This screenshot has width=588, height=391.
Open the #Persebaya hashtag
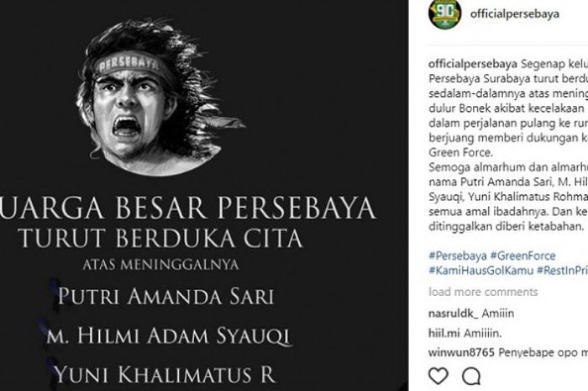[x=458, y=256]
